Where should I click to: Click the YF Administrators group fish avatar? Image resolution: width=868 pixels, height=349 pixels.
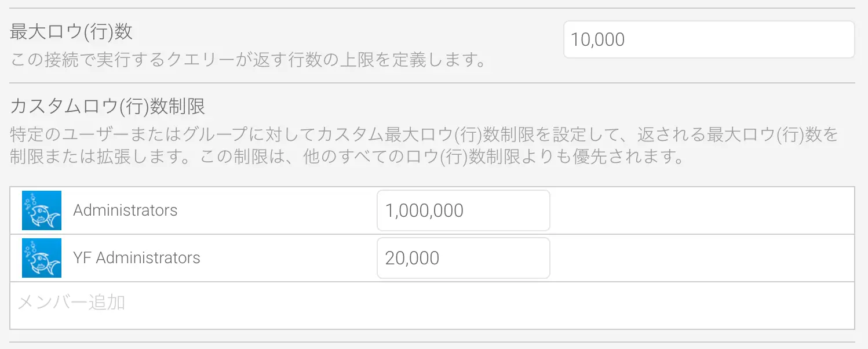coord(42,258)
